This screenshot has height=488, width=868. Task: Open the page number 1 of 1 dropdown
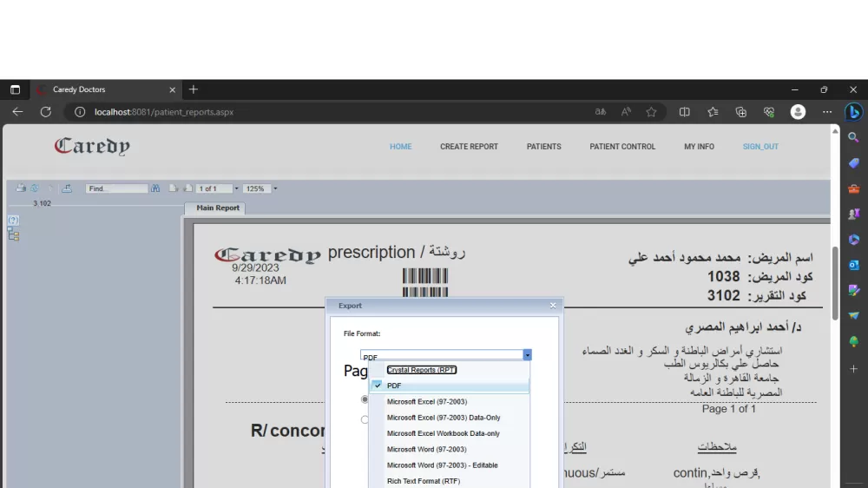pos(234,188)
